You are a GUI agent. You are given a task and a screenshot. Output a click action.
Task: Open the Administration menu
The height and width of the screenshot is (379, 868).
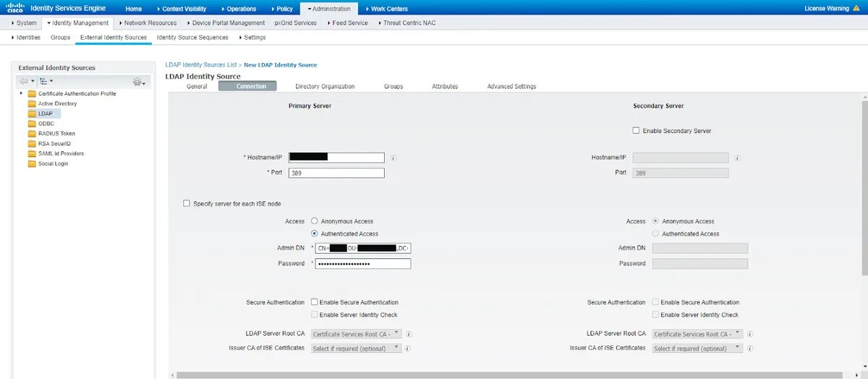[x=329, y=9]
